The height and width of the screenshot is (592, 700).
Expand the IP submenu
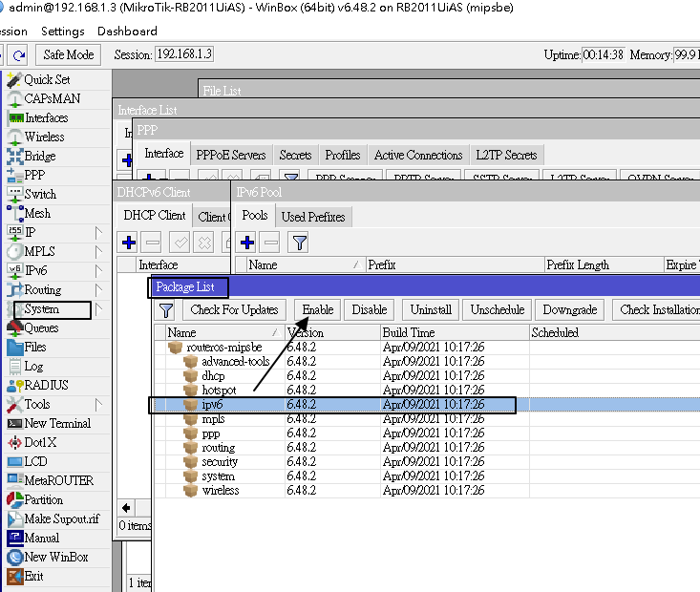[98, 233]
